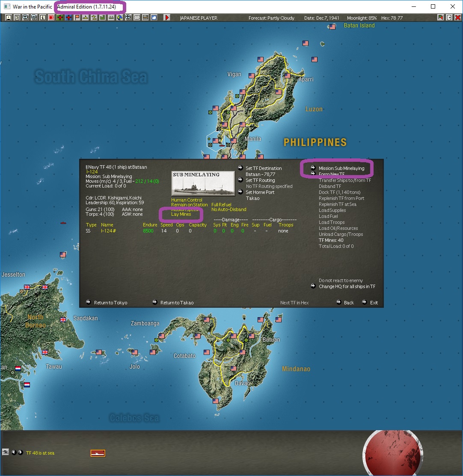Click Return to Takao
463x476 pixels.
tap(177, 303)
